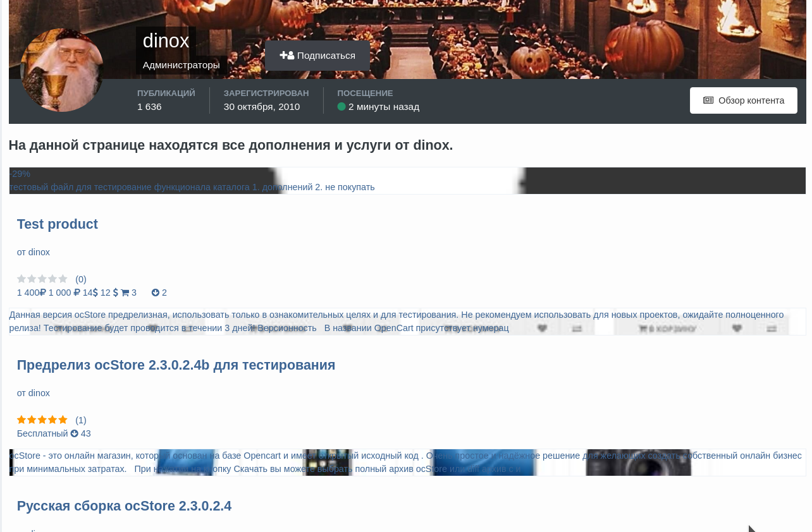812x532 pixels.
Task: Click '2 минуты назад' last visit text
Action: [x=384, y=107]
